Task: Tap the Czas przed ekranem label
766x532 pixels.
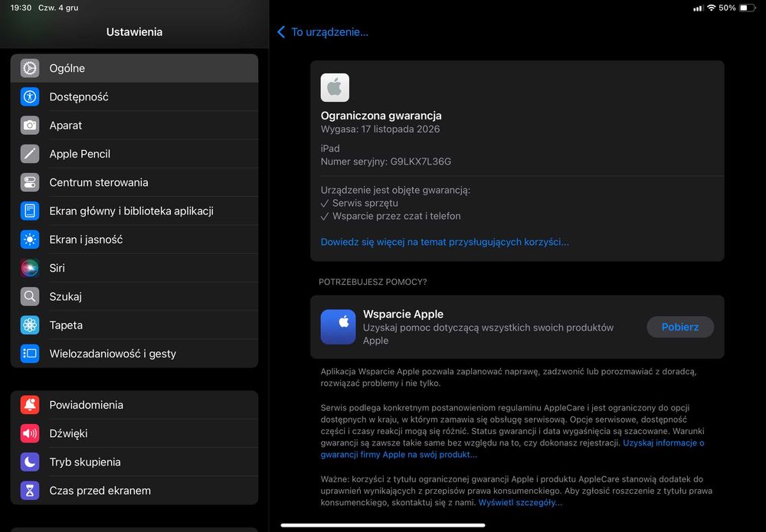Action: (x=100, y=491)
